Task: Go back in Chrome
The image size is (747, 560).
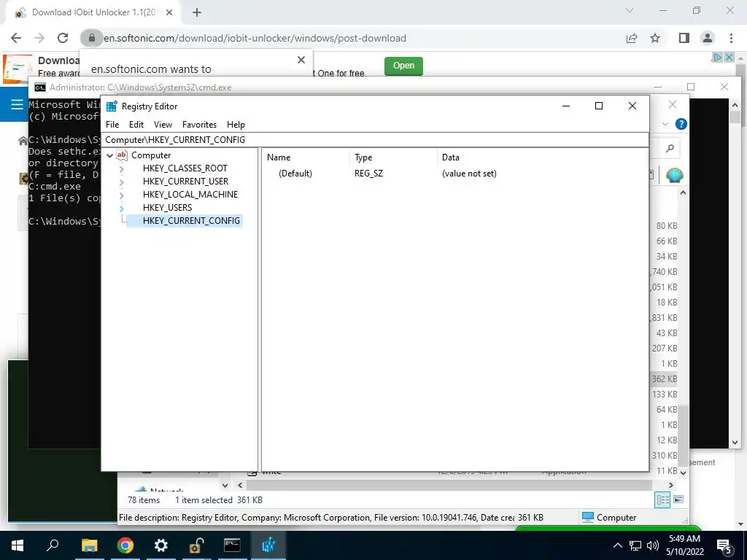Action: 16,38
